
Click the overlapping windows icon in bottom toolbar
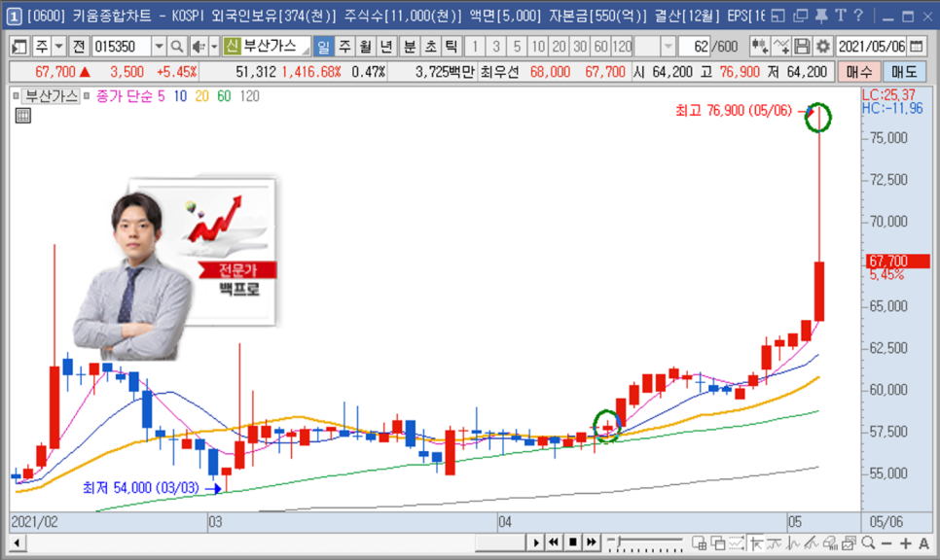pos(717,542)
